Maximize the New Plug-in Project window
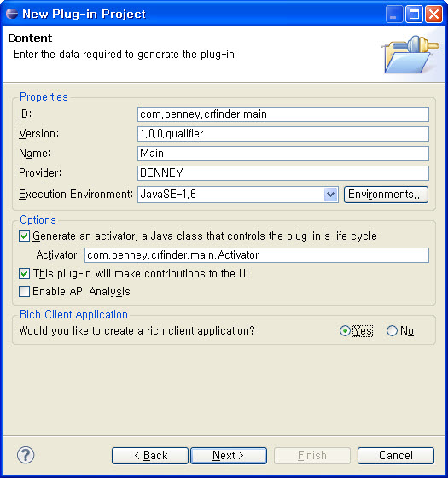This screenshot has height=478, width=448. click(414, 14)
